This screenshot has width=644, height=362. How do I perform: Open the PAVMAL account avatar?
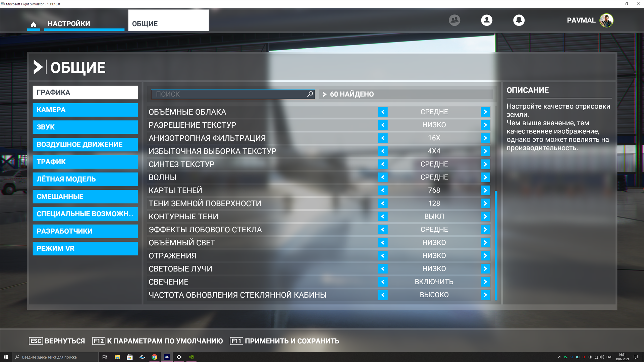coord(606,20)
